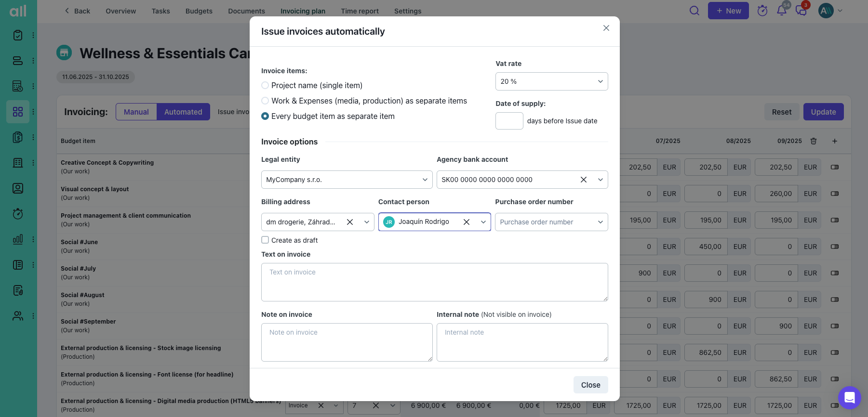
Task: Click the project date range 11.06.2025 - 31.10.2025
Action: 95,77
